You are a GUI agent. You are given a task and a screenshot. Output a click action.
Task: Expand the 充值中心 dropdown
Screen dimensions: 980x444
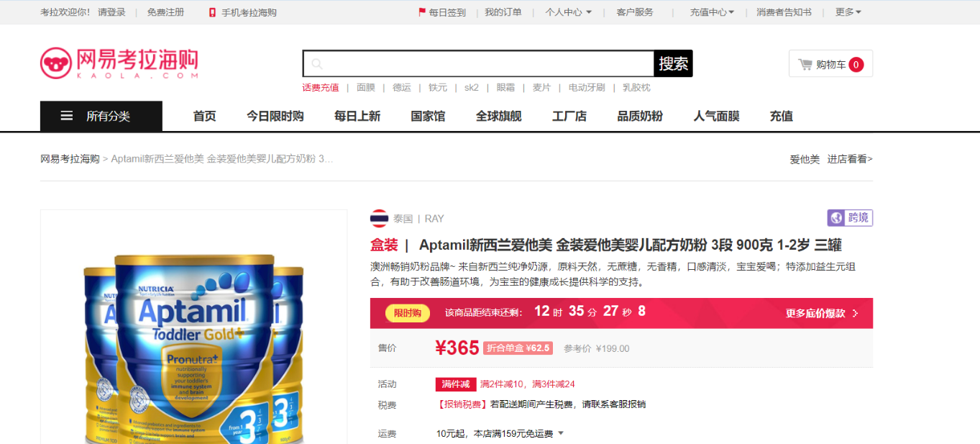pos(712,12)
